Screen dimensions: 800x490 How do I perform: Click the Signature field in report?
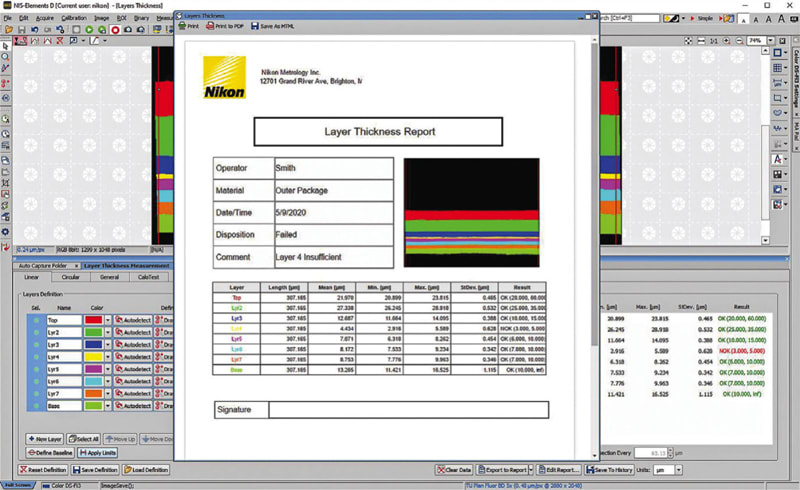408,410
